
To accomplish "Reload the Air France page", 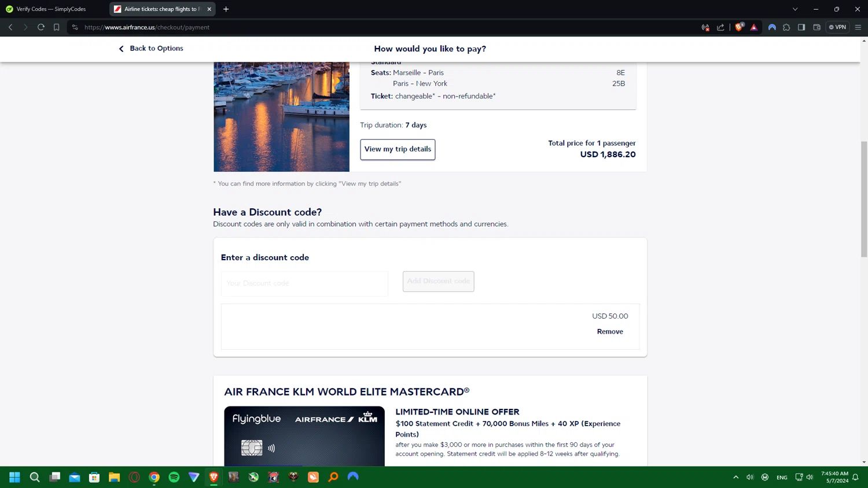I will coord(41,27).
